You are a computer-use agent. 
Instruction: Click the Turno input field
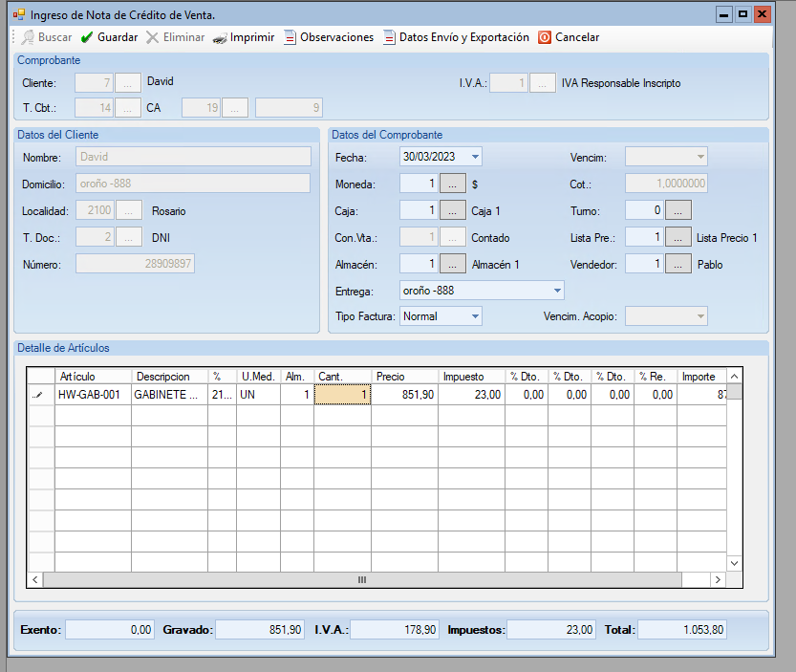pyautogui.click(x=644, y=210)
